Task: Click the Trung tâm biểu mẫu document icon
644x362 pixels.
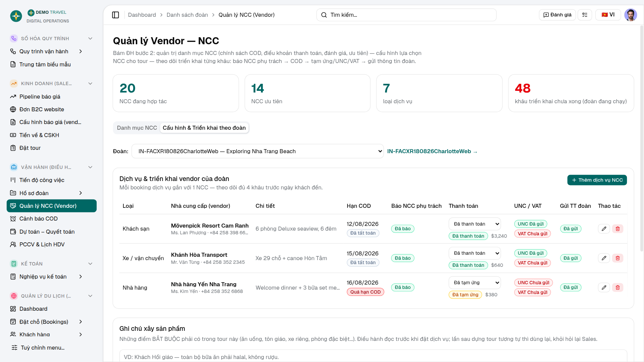Action: [13, 64]
